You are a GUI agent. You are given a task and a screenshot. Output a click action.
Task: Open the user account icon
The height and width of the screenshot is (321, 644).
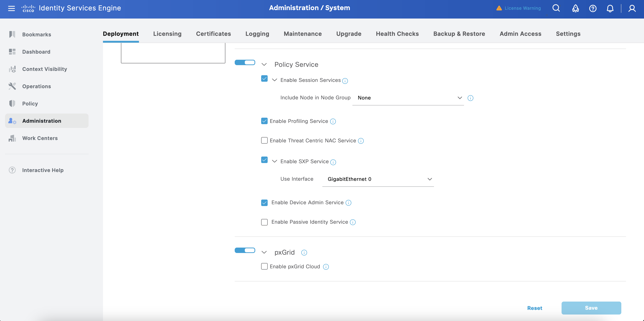(632, 8)
